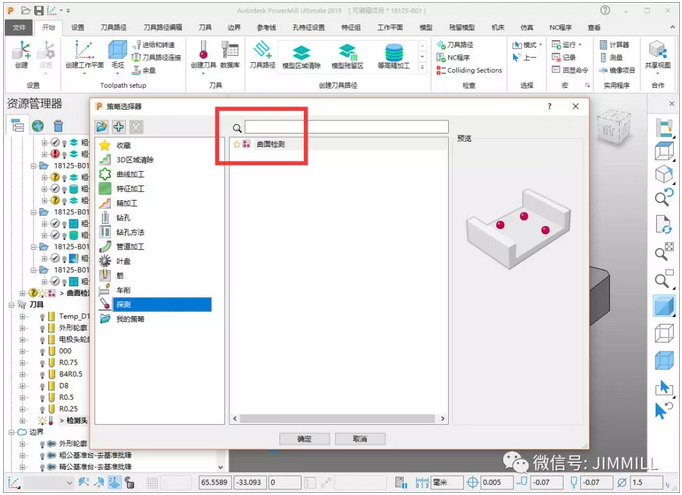Click the help question mark in dialog title
The height and width of the screenshot is (495, 682).
[x=549, y=106]
